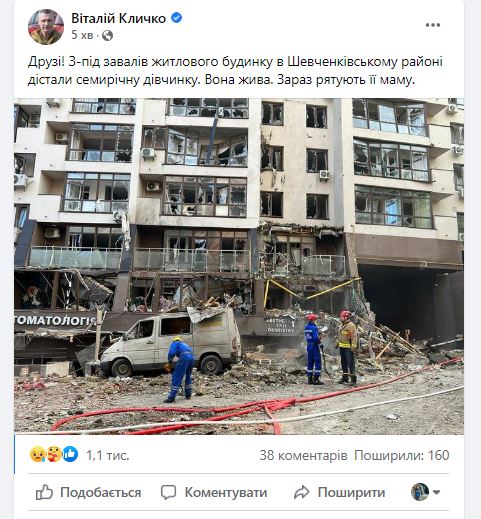Click the public globe privacy icon
The image size is (481, 519).
107,35
